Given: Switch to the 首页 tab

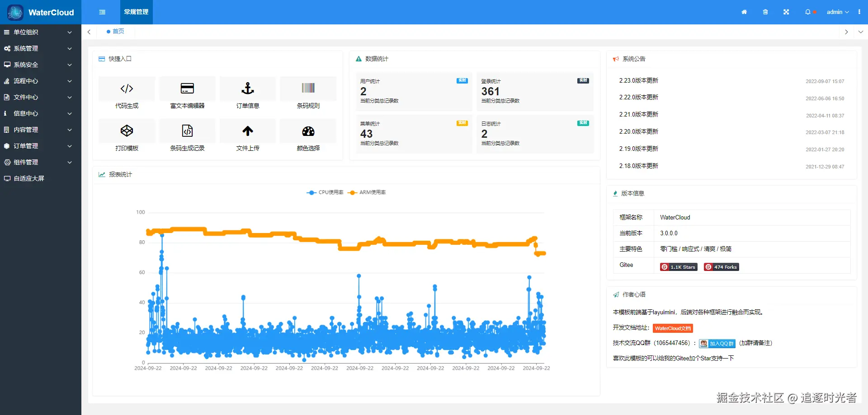Looking at the screenshot, I should pyautogui.click(x=115, y=32).
